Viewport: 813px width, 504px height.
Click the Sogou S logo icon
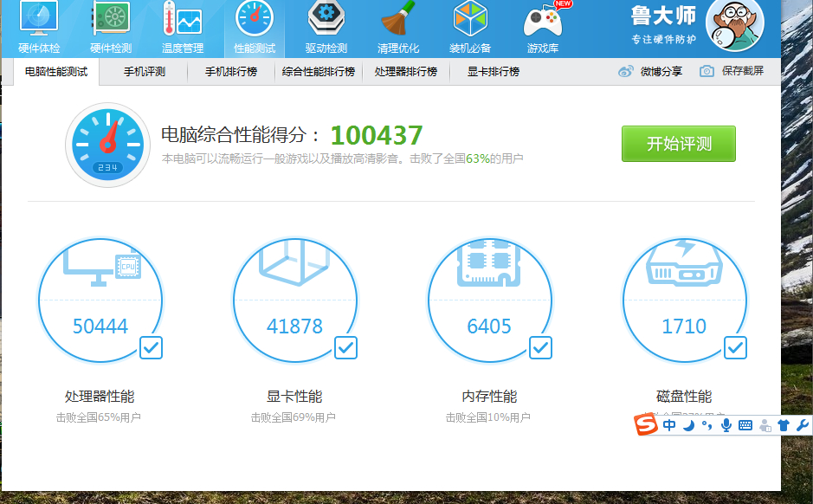tap(646, 426)
